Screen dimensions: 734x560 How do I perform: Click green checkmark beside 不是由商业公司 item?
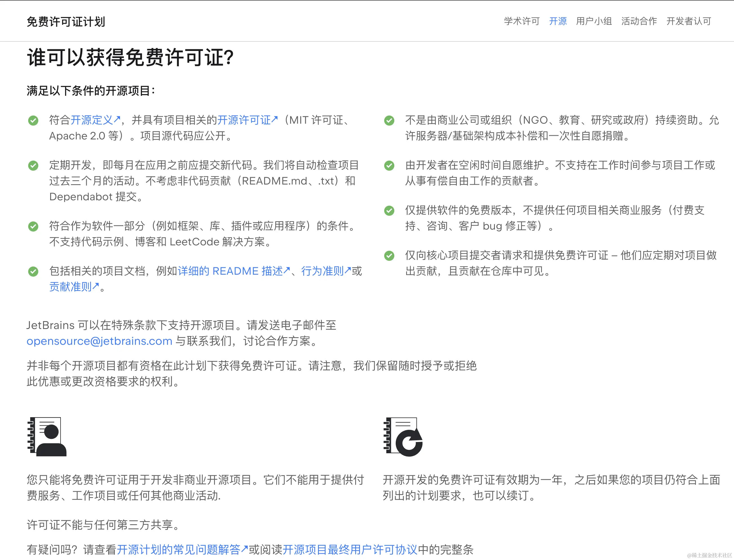click(389, 120)
